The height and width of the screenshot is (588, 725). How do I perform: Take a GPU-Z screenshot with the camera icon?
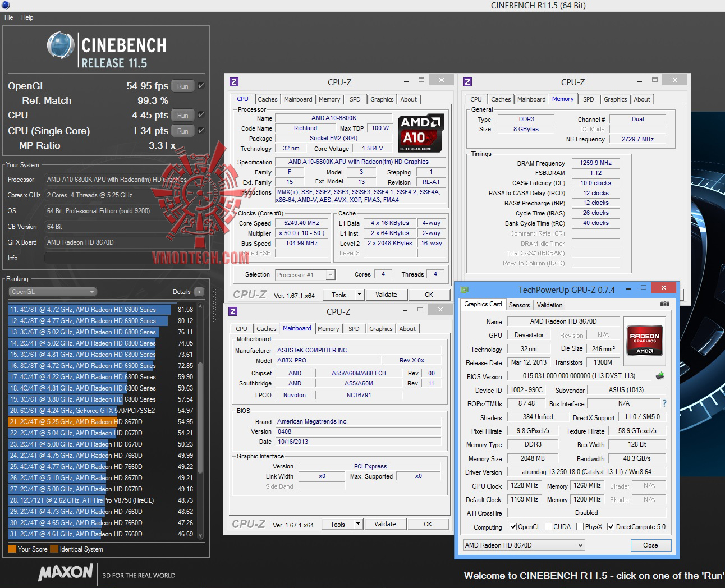pos(665,304)
